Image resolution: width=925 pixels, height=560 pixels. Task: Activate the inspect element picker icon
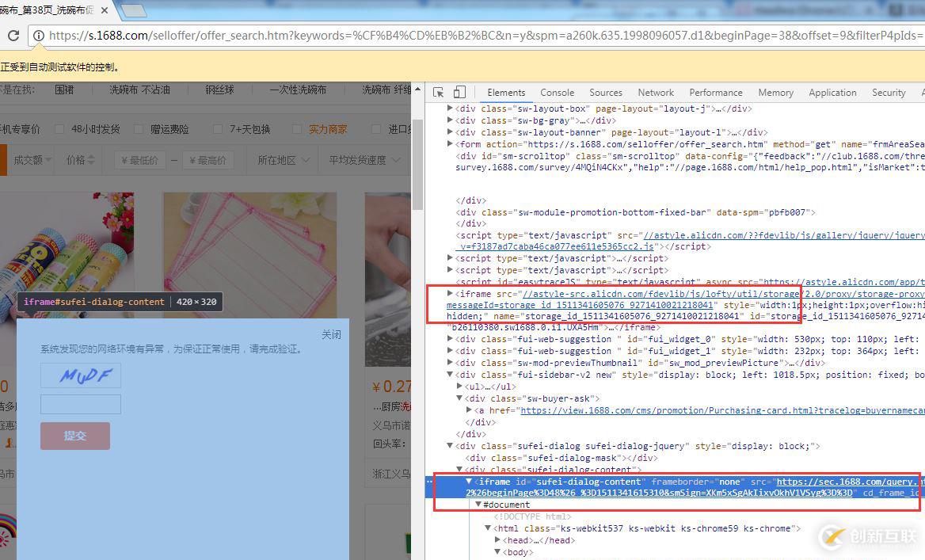coord(439,93)
